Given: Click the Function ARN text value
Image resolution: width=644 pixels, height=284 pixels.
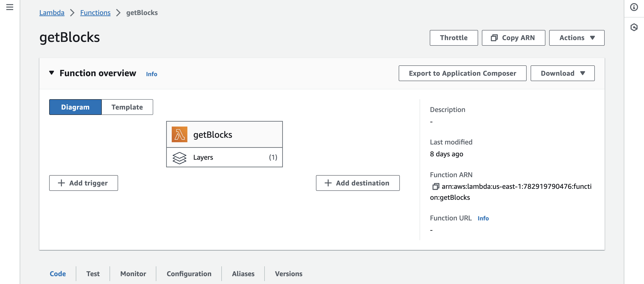Looking at the screenshot, I should [x=511, y=192].
